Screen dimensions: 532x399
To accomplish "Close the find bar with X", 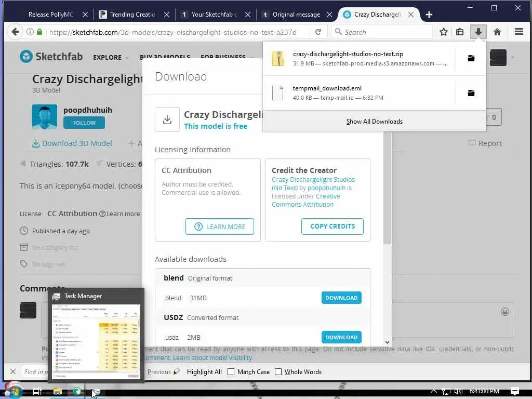I will pos(13,371).
